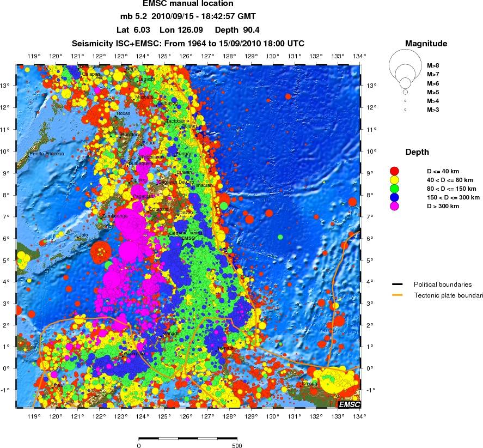Click the 'Dipolog' city label
Screen dimensions: 483x448
(138, 180)
